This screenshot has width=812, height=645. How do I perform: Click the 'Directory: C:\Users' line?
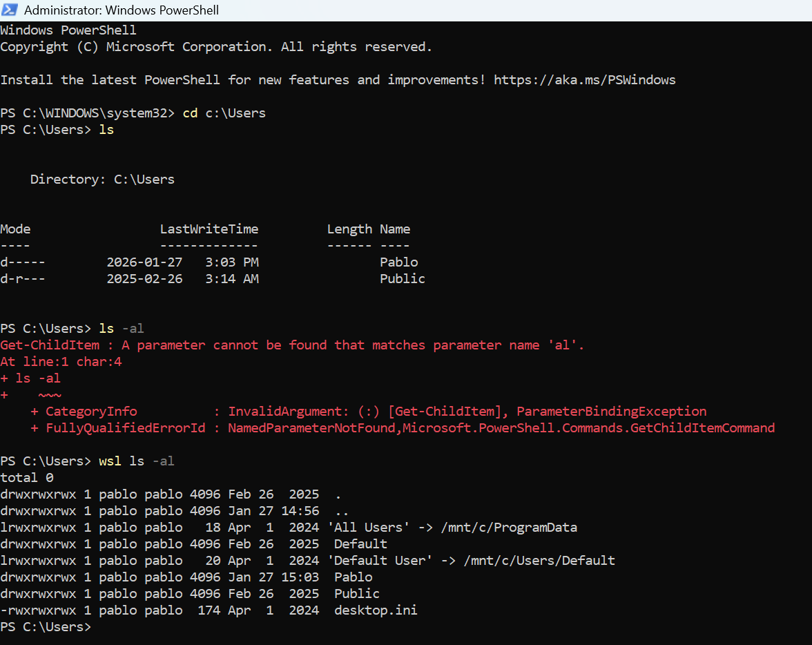click(102, 180)
